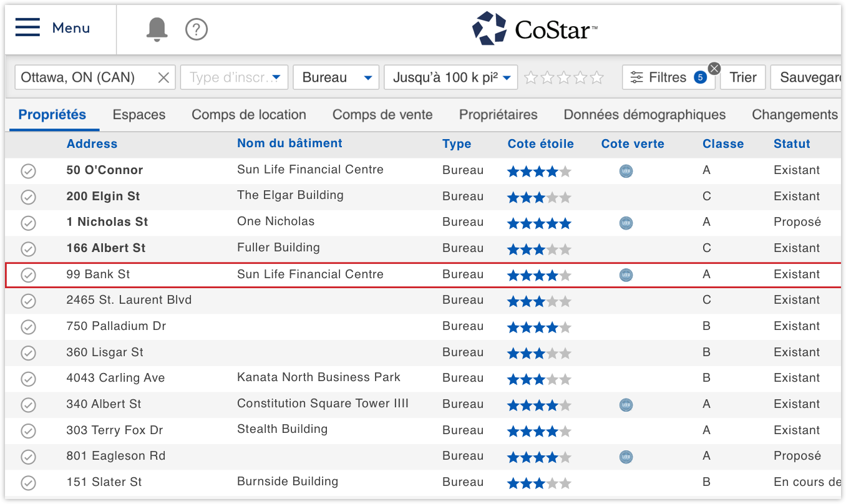This screenshot has height=504, width=846.
Task: Click star rating of 750 Palladium Dr
Action: [x=539, y=327]
